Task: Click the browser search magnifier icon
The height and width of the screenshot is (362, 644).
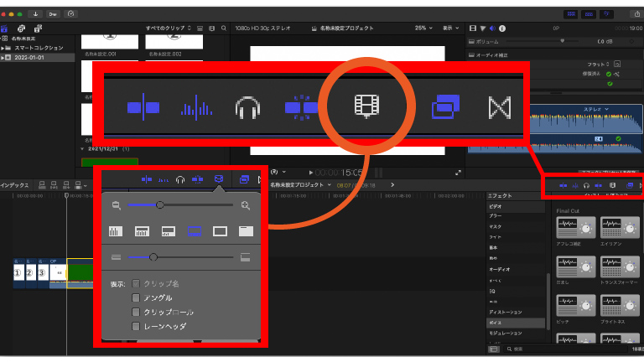Action: pyautogui.click(x=224, y=28)
